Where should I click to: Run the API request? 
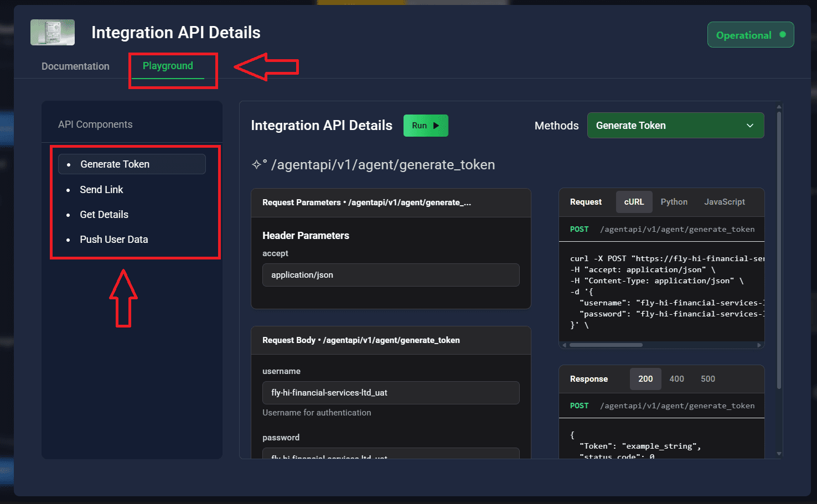click(x=426, y=126)
